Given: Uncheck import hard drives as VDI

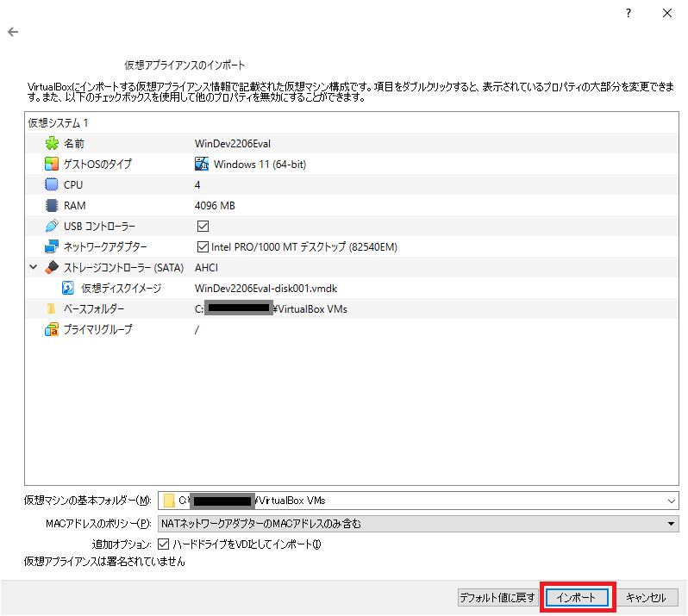Looking at the screenshot, I should coord(163,544).
